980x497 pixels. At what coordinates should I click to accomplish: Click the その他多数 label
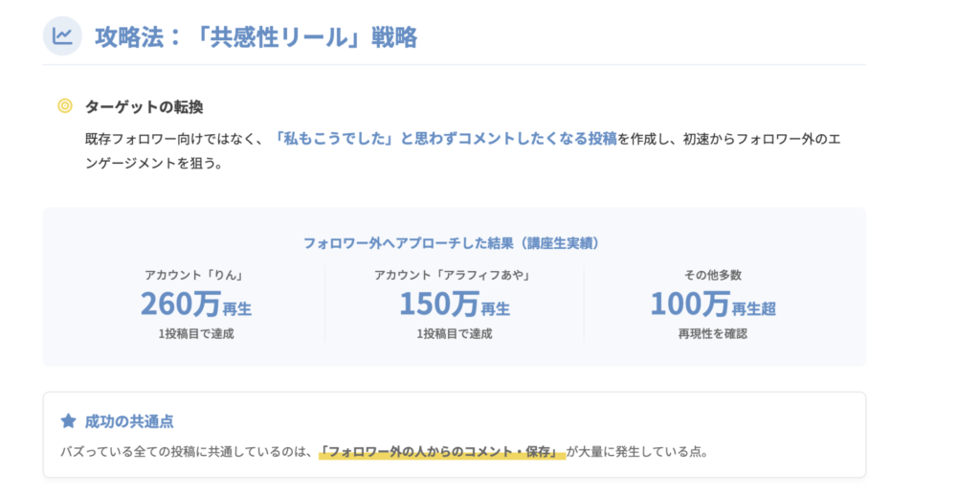[x=712, y=275]
